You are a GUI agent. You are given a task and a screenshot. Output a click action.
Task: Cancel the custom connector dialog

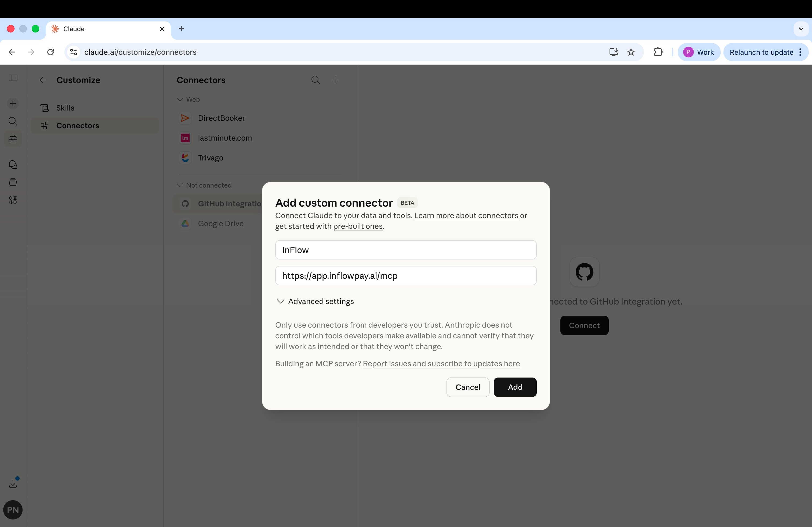pos(467,387)
